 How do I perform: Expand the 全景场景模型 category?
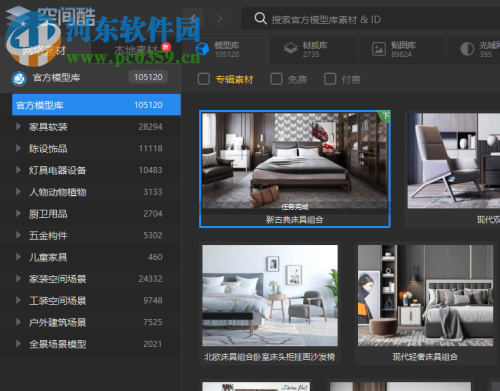(x=18, y=344)
